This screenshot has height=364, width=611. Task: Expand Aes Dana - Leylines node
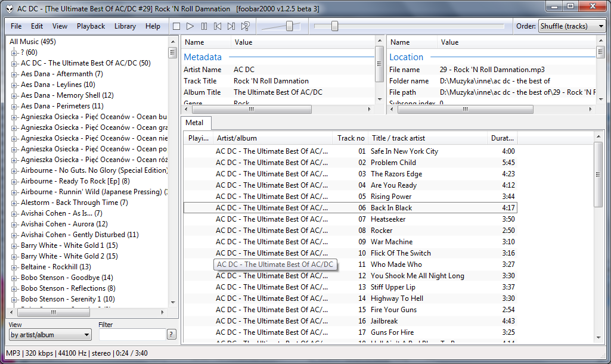(14, 85)
